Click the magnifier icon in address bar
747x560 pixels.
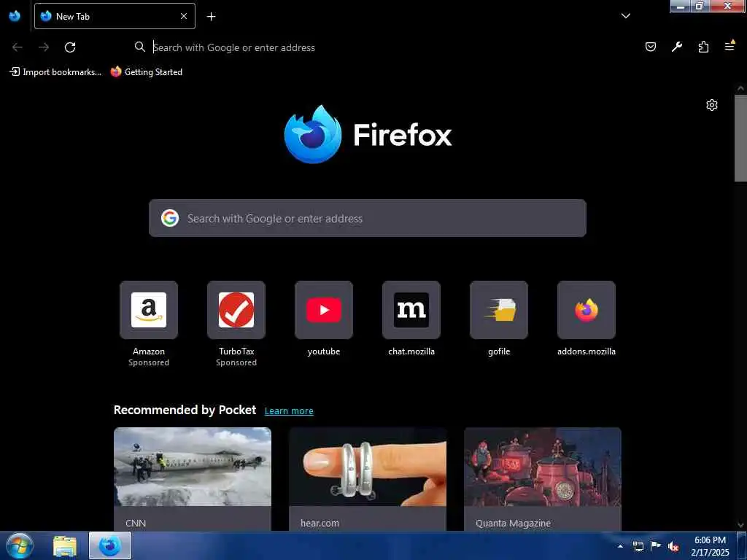(x=139, y=47)
